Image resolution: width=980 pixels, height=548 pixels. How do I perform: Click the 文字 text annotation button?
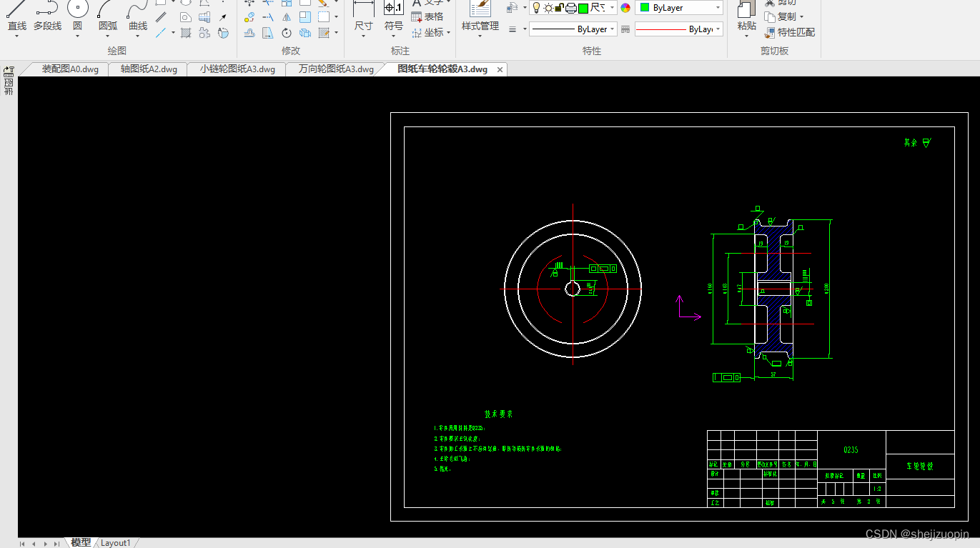pyautogui.click(x=427, y=3)
